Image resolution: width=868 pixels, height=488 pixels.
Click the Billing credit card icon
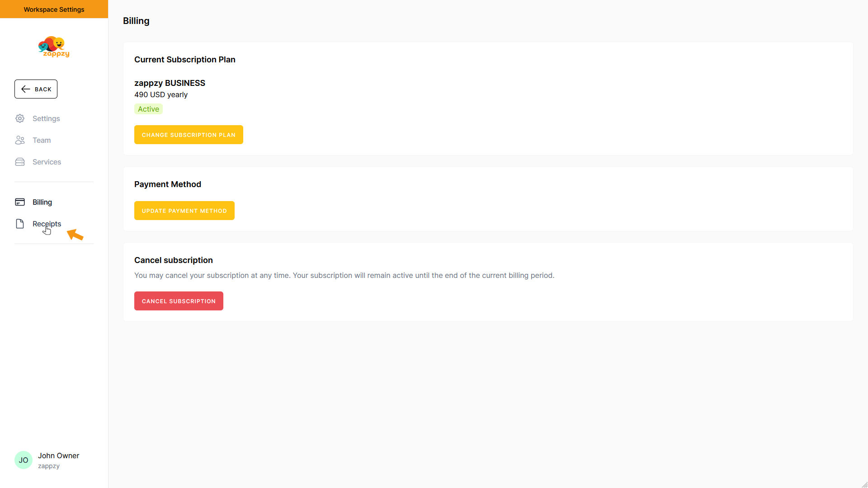pyautogui.click(x=20, y=202)
